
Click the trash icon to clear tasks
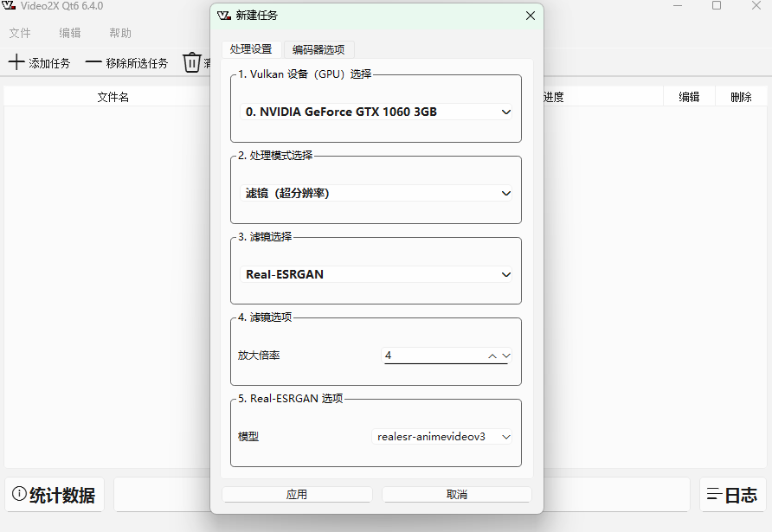point(192,61)
